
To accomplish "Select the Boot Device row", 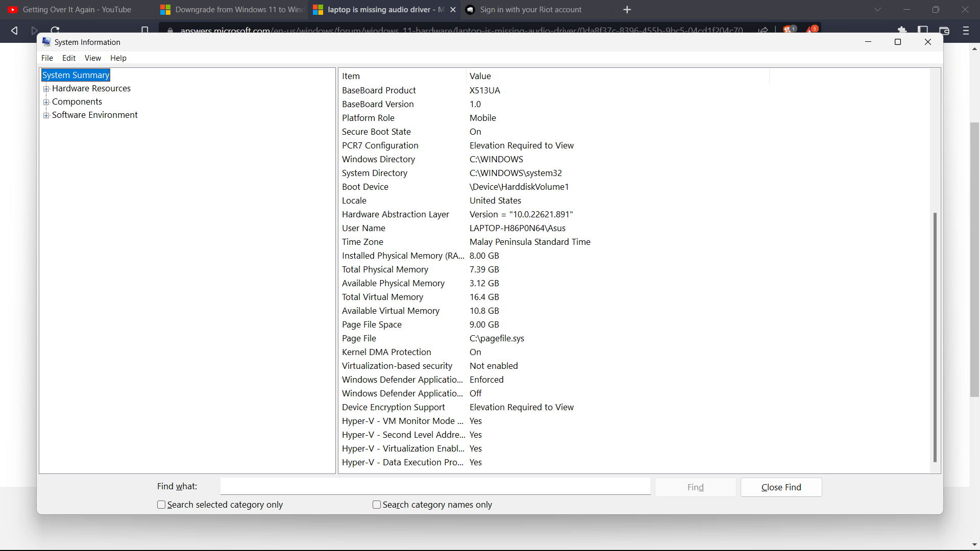I will (x=634, y=187).
